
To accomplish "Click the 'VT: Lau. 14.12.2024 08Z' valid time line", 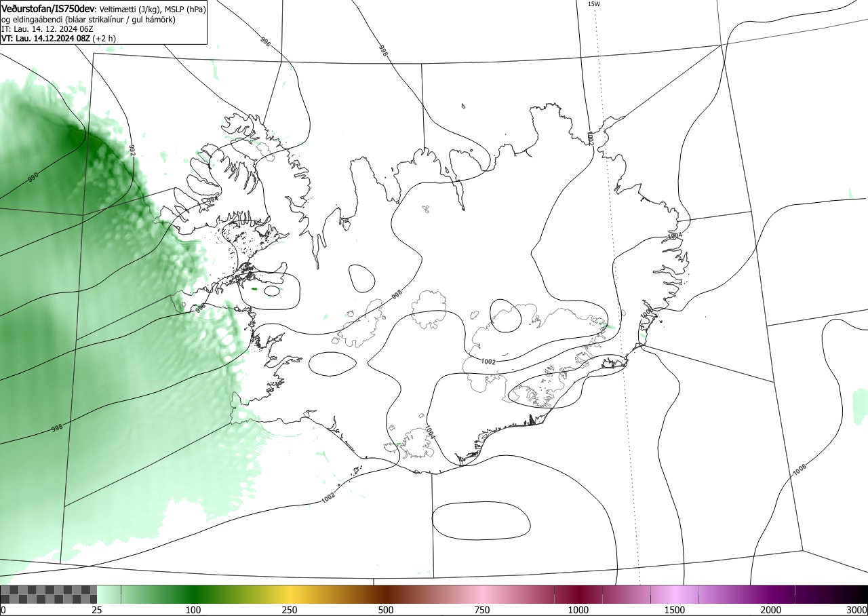I will click(x=58, y=39).
